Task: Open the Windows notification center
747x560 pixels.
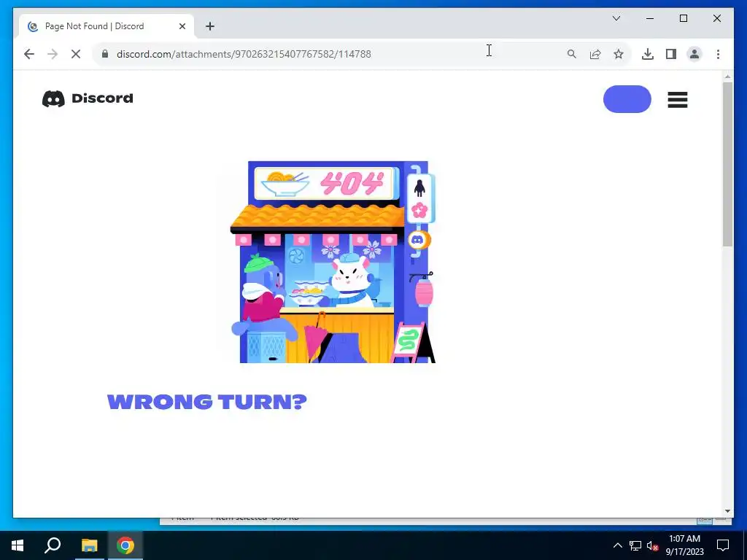Action: (723, 545)
